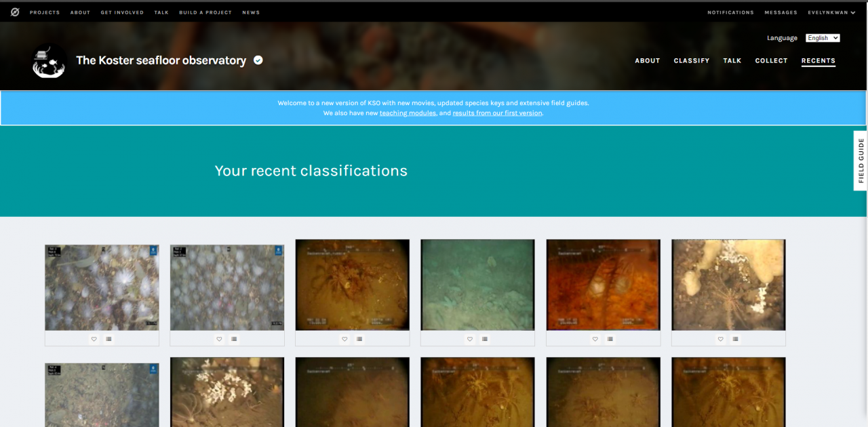Switch to the CLASSIFY tab
868x427 pixels.
pos(692,60)
